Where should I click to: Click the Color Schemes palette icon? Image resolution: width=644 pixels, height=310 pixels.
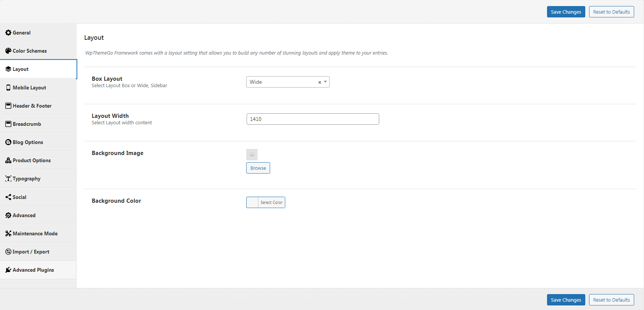point(8,51)
